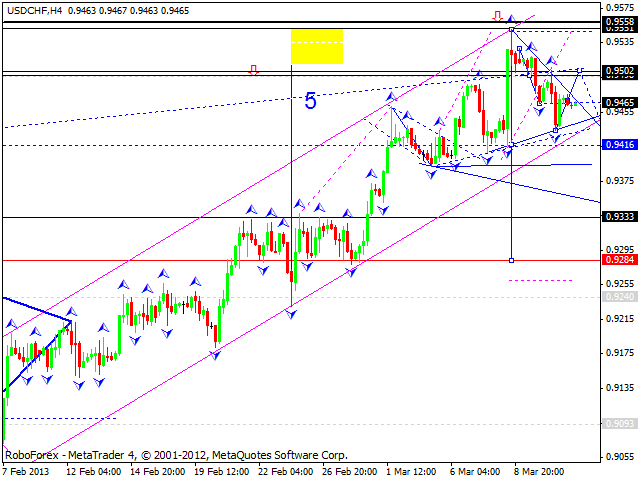
Task: Click the red down arrow at chart top
Action: pos(497,16)
